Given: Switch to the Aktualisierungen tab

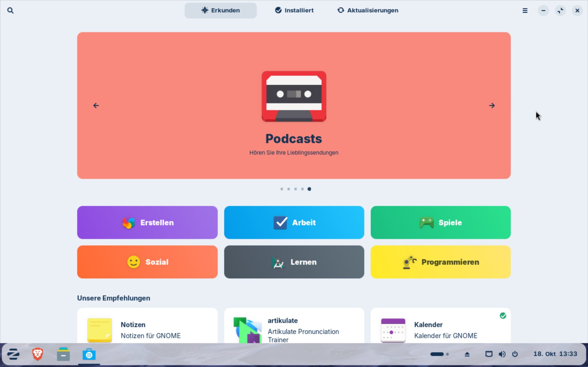Looking at the screenshot, I should [368, 11].
